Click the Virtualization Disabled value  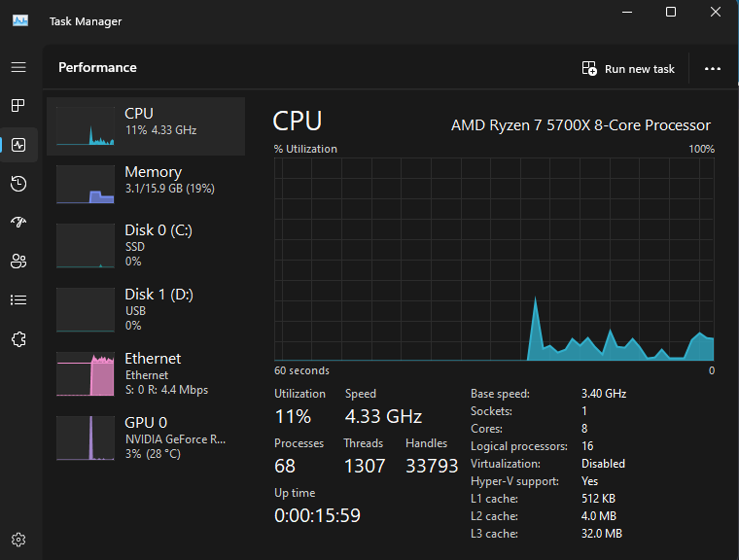point(603,464)
